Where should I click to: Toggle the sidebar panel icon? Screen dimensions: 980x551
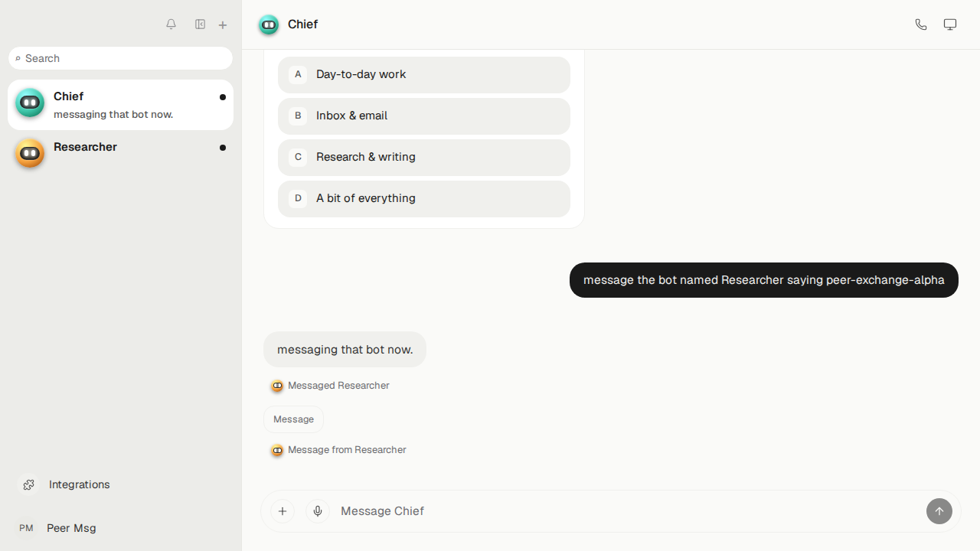coord(200,24)
